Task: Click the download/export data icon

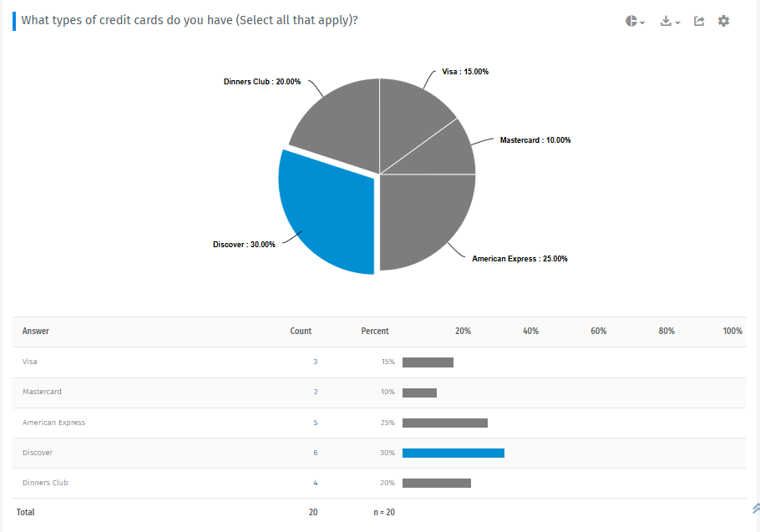Action: coord(665,20)
